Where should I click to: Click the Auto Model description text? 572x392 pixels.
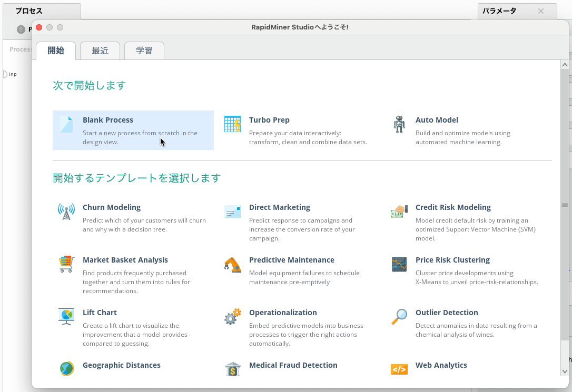pos(463,138)
